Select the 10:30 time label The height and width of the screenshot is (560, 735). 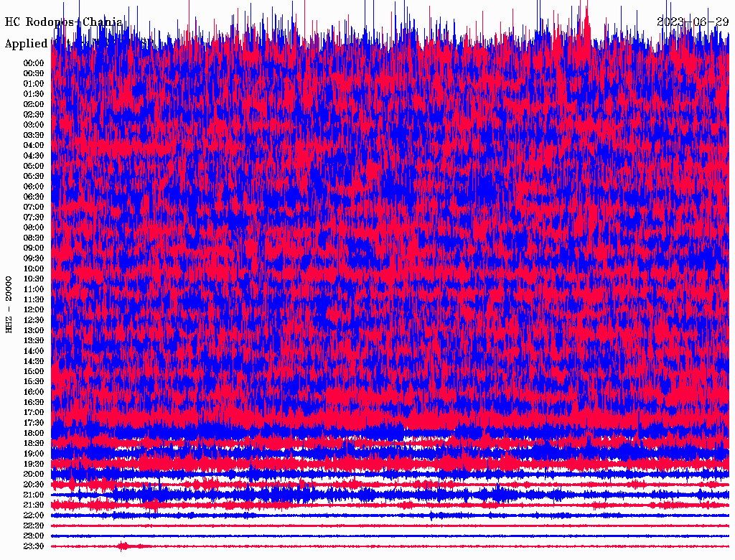(34, 279)
